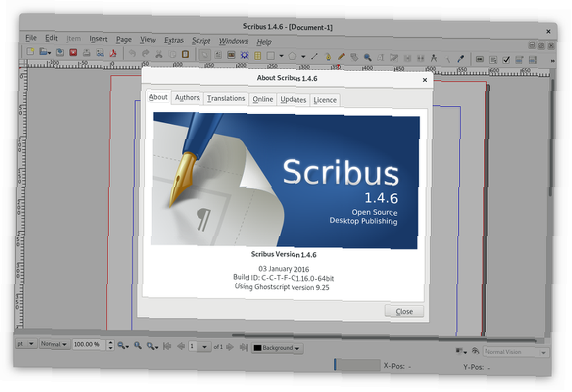Click the Undo arrow icon

132,54
